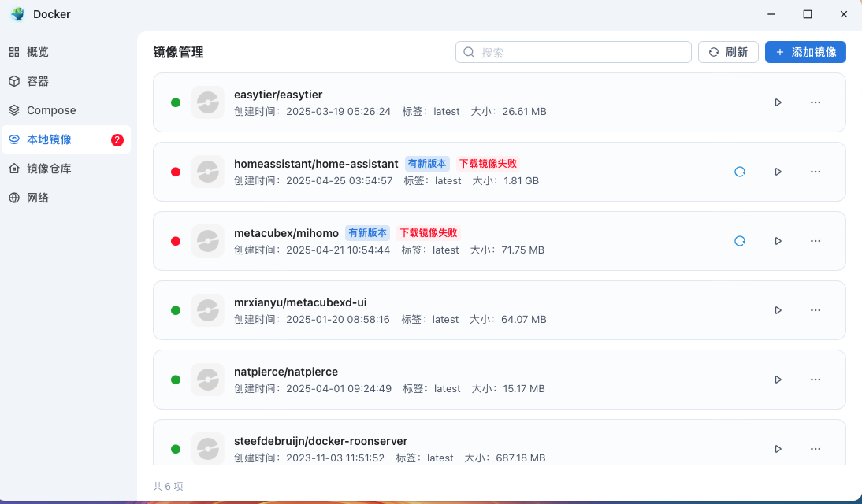Click the red status dot for homeassistant/home-assistant
Image resolution: width=862 pixels, height=504 pixels.
click(176, 172)
